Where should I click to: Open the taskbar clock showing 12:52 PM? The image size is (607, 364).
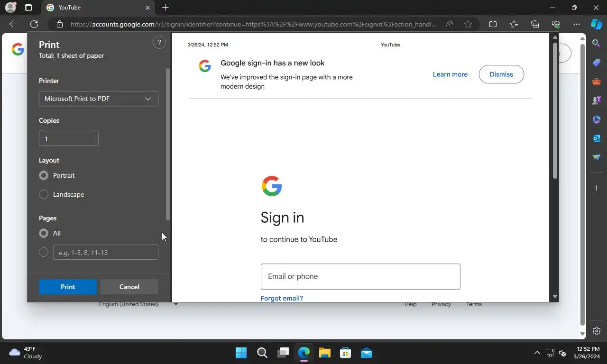click(x=587, y=353)
